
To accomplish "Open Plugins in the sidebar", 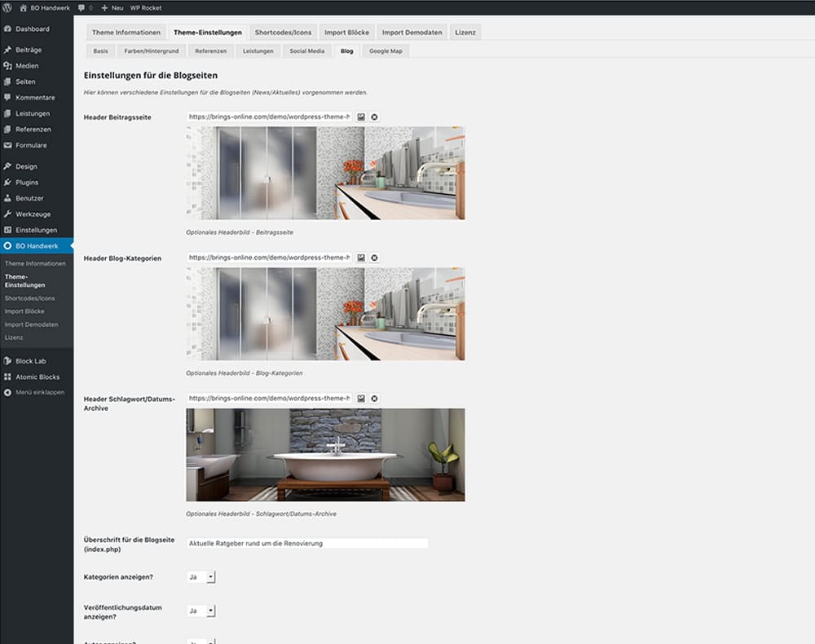I will coord(27,183).
